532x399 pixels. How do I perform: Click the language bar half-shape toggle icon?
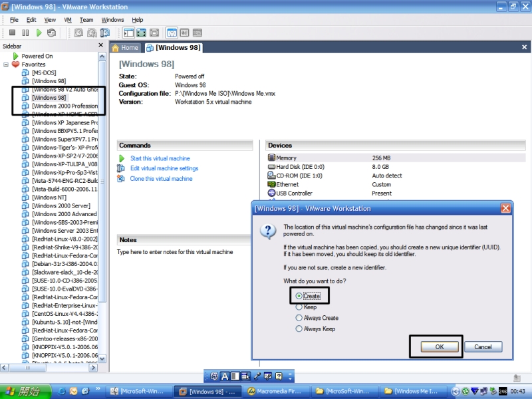pos(235,376)
